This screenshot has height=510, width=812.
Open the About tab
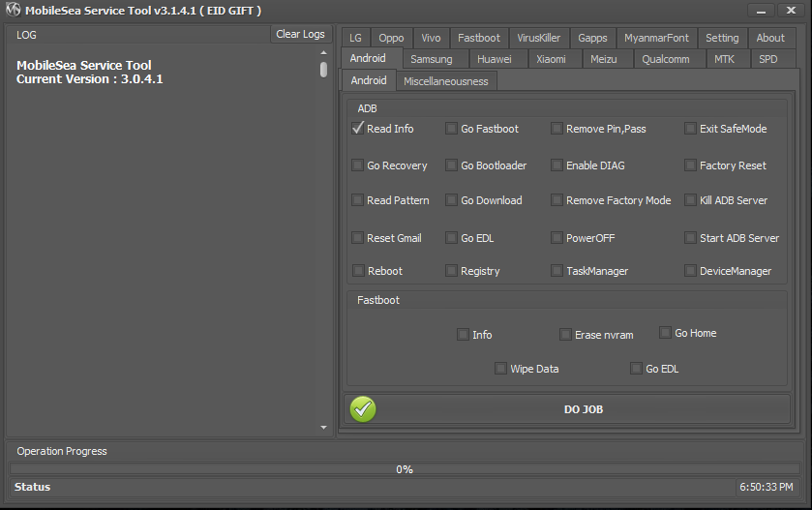[x=770, y=38]
